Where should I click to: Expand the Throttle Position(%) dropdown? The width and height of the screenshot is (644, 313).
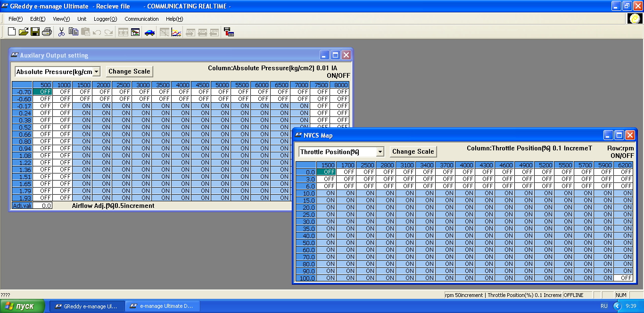(x=380, y=152)
